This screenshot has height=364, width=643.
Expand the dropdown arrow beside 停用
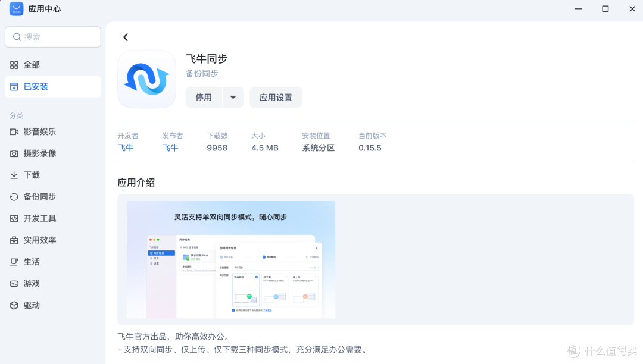tap(233, 98)
